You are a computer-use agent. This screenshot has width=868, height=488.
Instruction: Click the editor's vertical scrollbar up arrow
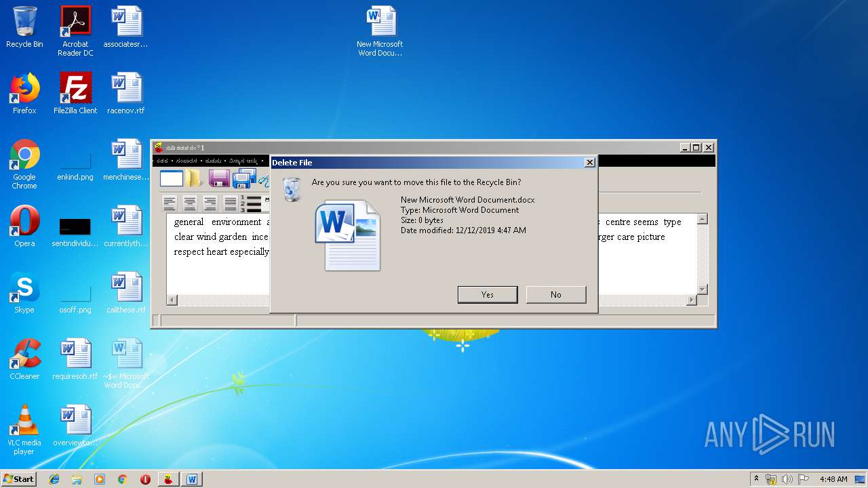point(702,219)
